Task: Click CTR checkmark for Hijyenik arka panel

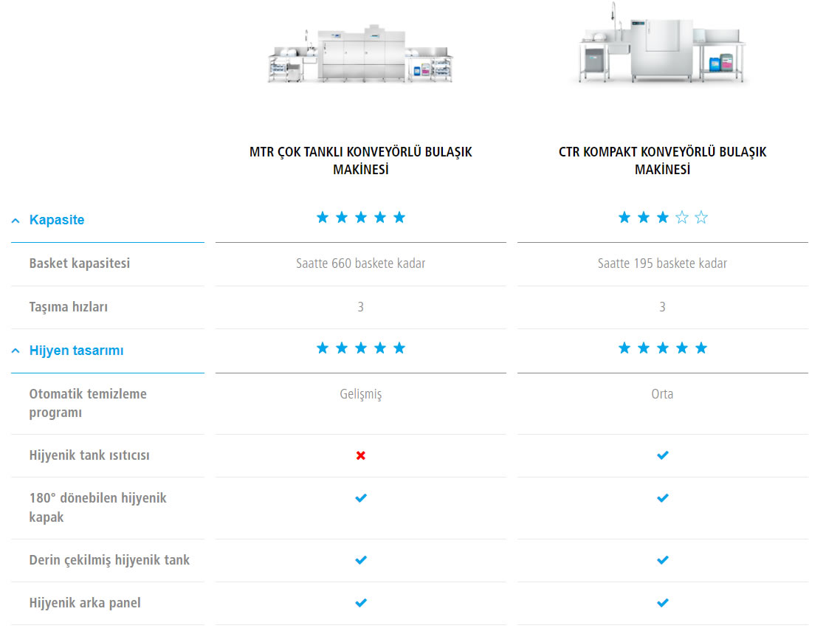Action: [662, 603]
